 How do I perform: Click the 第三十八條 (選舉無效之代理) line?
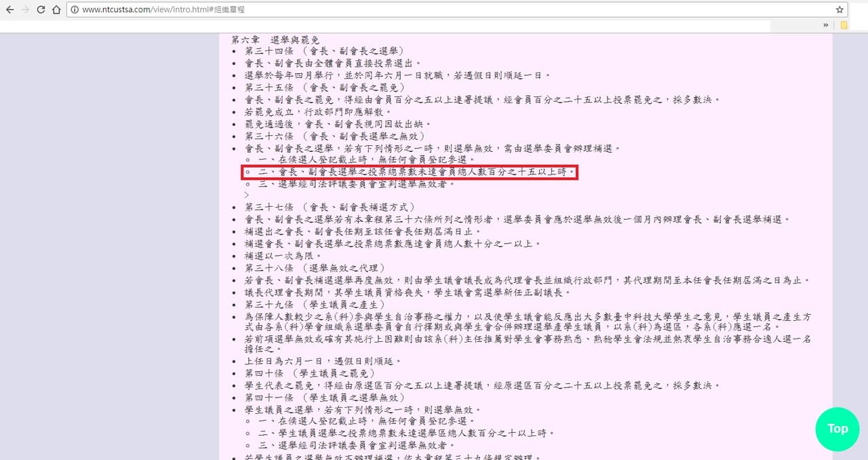[x=315, y=268]
